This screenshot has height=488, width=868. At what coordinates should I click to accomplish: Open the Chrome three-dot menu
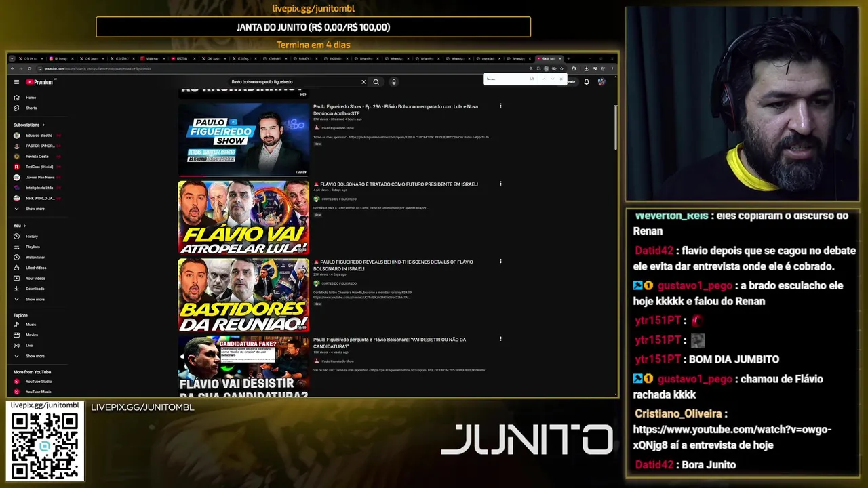tap(612, 69)
